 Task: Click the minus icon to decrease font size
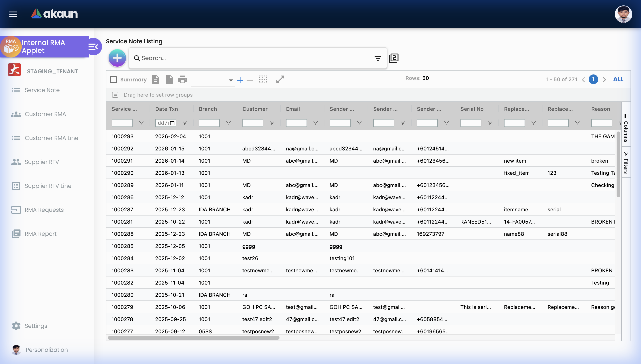pyautogui.click(x=250, y=80)
